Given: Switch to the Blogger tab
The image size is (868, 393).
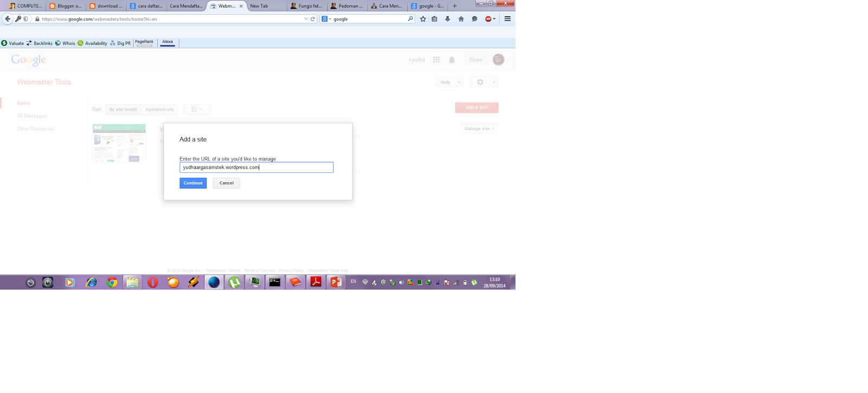Looking at the screenshot, I should point(66,6).
